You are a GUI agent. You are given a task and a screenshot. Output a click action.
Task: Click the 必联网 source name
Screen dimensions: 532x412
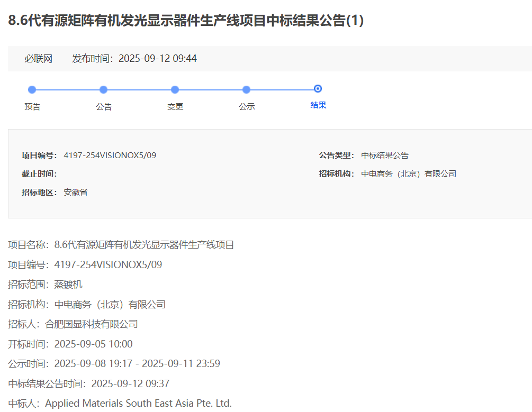pos(39,59)
